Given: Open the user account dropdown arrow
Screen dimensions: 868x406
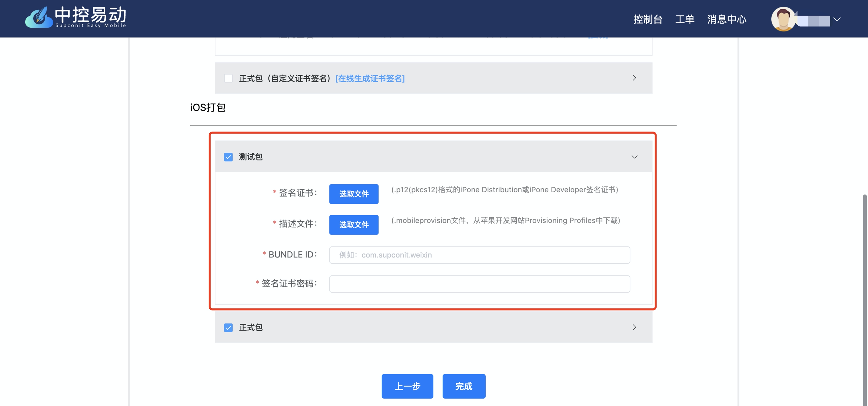Looking at the screenshot, I should 837,19.
